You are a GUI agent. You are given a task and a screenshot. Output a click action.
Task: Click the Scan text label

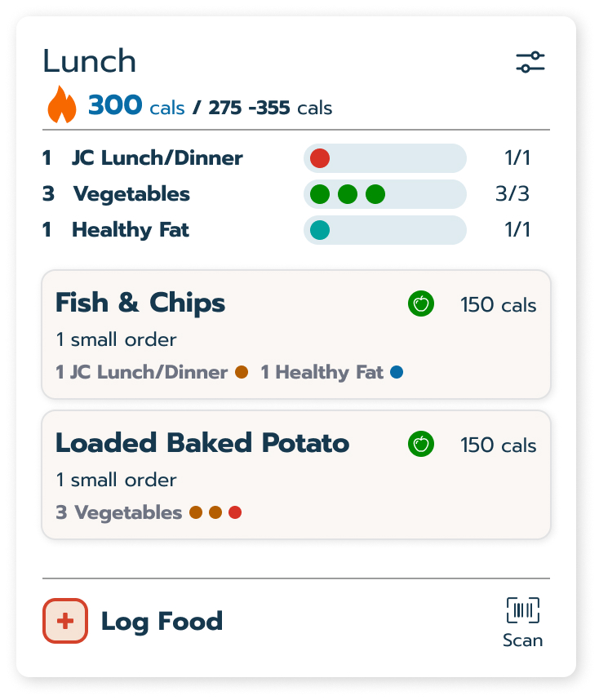click(522, 640)
